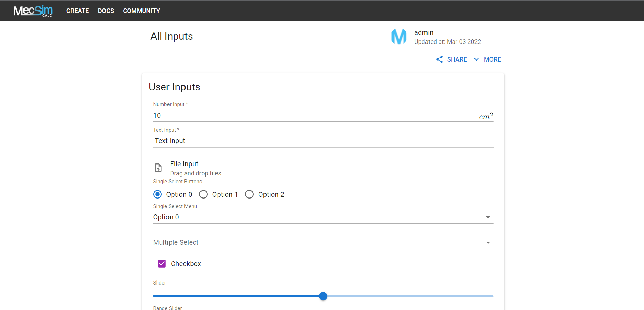Select the Option 1 radio button
The image size is (644, 310).
tap(203, 194)
